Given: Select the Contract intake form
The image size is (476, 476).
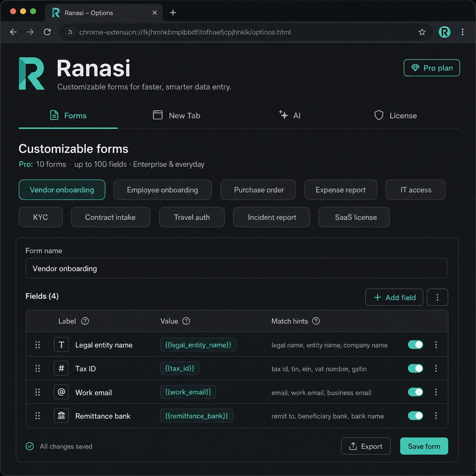Looking at the screenshot, I should (111, 217).
